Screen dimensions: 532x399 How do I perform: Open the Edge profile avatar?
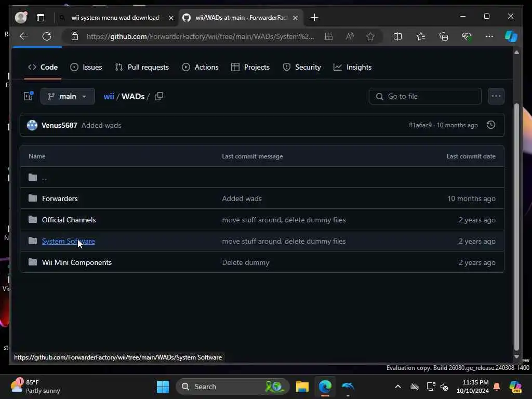(21, 17)
